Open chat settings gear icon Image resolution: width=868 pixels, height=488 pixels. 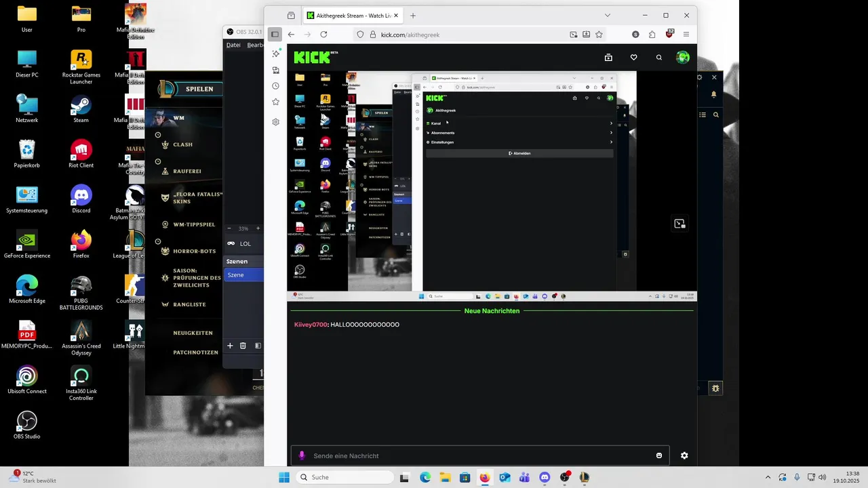(684, 455)
